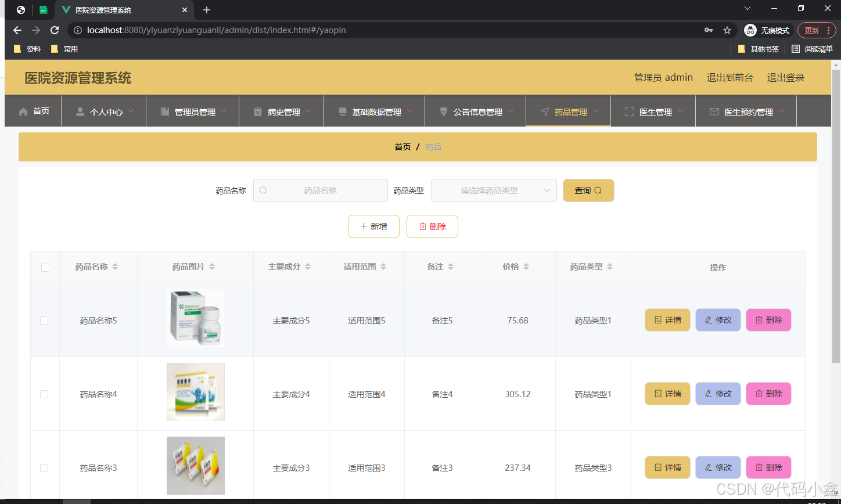This screenshot has width=841, height=504.
Task: Click the icon beside 管理员管理
Action: (165, 111)
